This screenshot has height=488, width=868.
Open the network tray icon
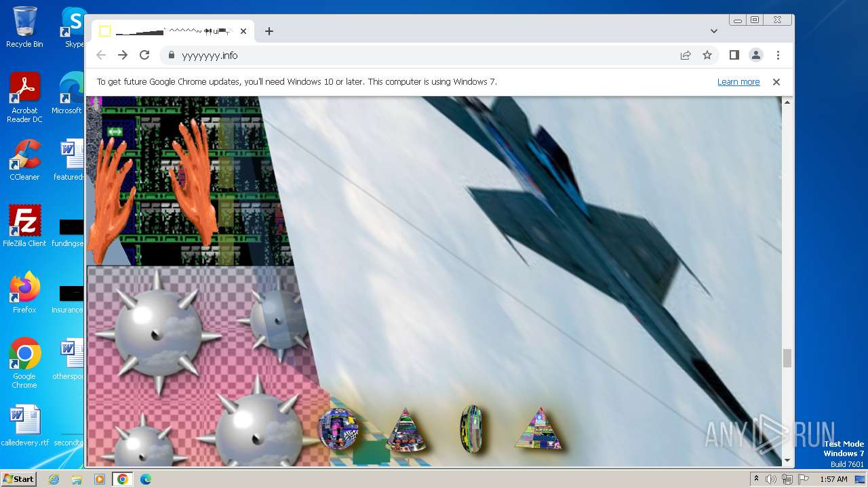(x=787, y=479)
